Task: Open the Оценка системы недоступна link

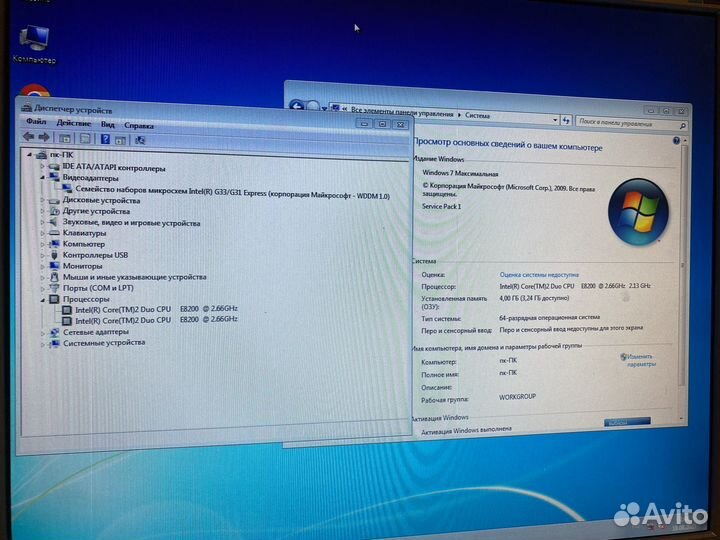Action: (539, 275)
